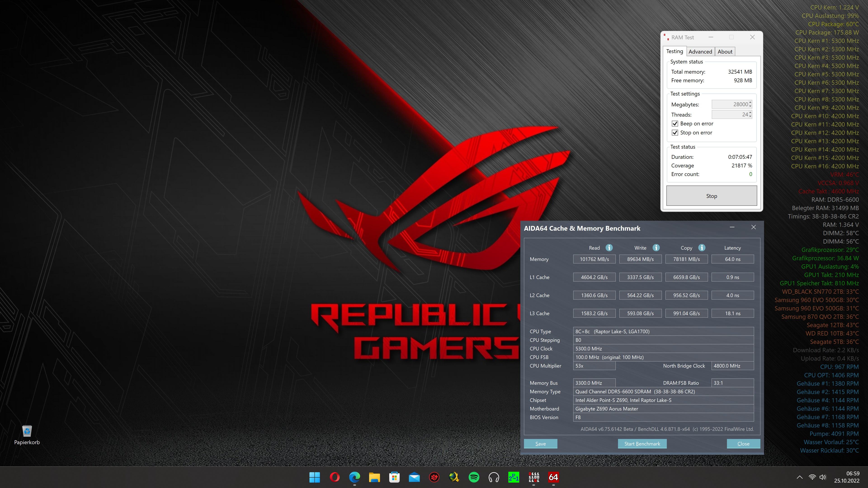
Task: Open the Advanced tab in RAM Test
Action: [700, 52]
